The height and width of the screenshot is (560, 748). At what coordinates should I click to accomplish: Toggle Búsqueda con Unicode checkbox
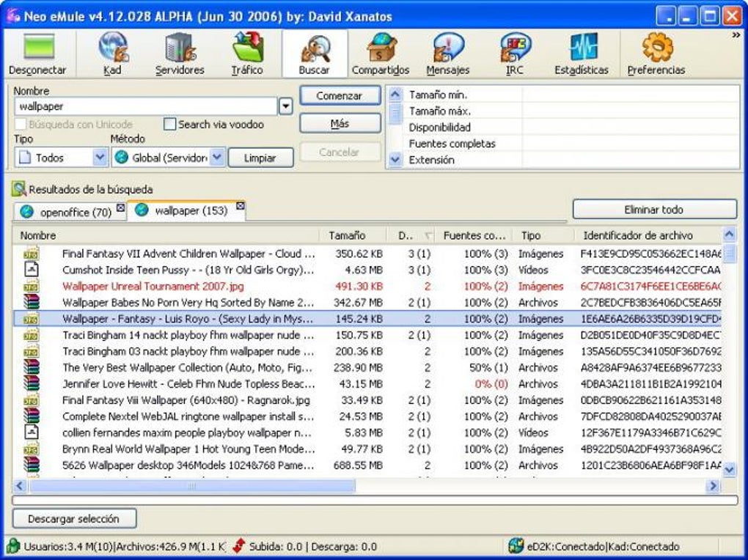20,125
